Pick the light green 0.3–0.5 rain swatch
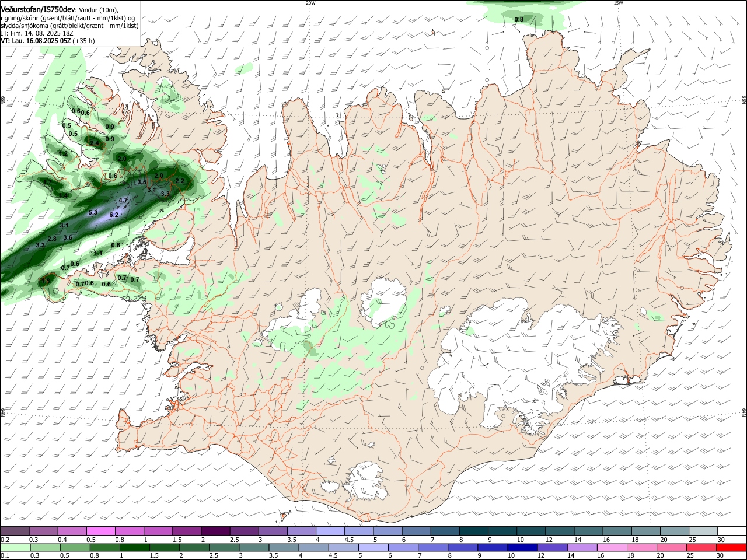Image resolution: width=747 pixels, height=560 pixels. [44, 547]
